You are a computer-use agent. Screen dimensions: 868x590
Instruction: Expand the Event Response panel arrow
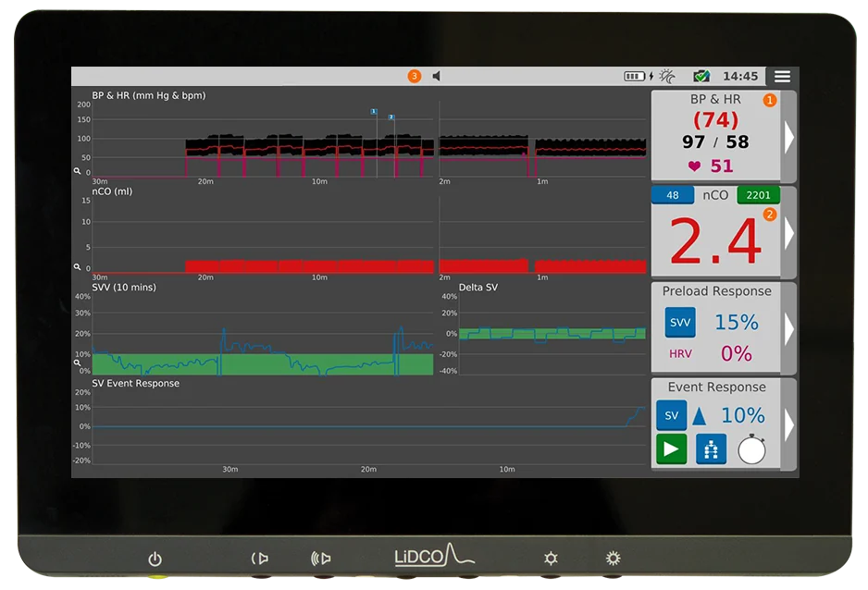788,424
